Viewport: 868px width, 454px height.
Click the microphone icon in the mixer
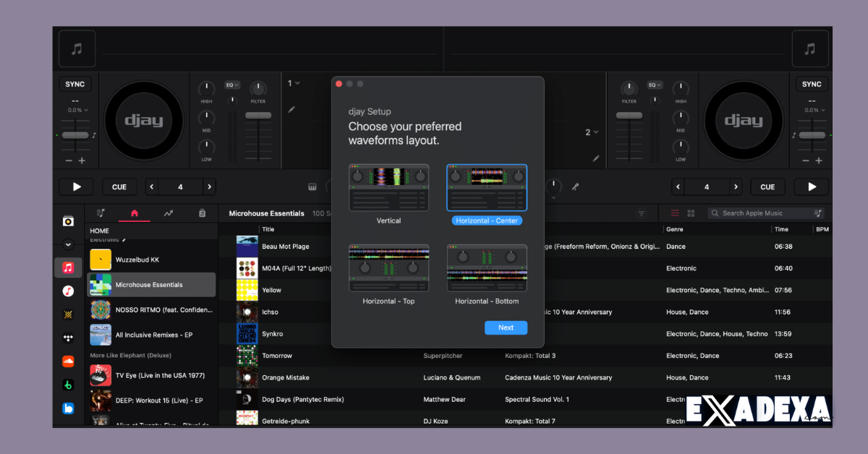[575, 187]
